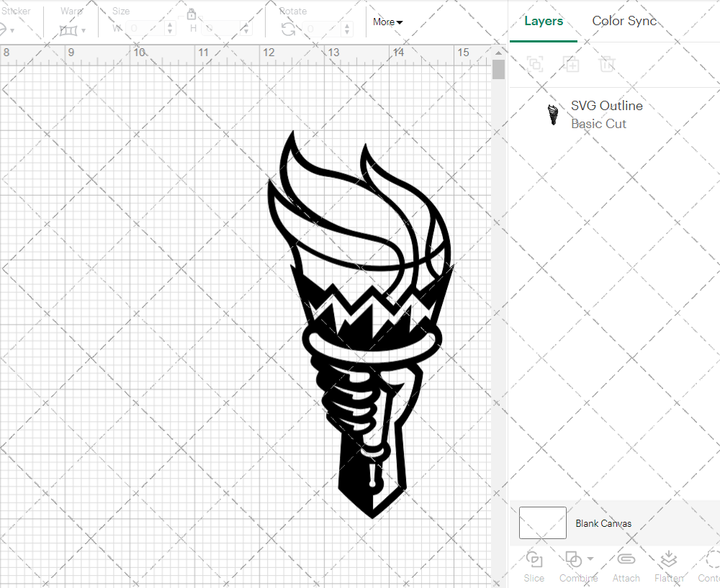Click the Group layers icon

tap(534, 64)
